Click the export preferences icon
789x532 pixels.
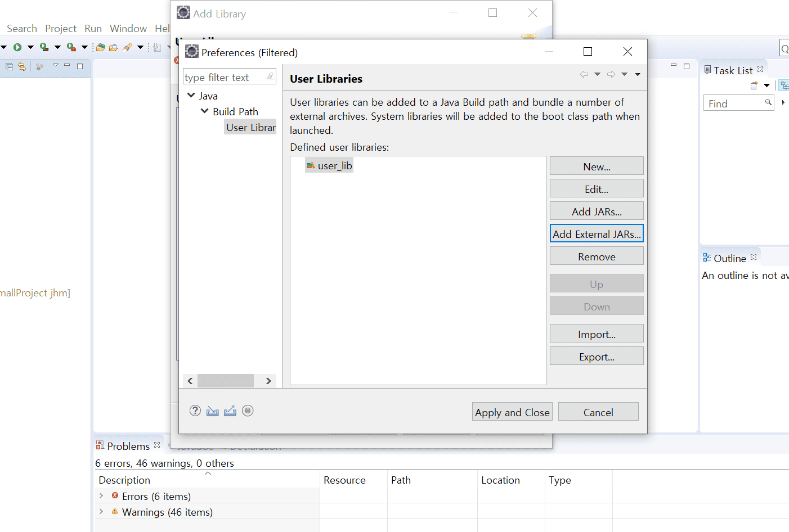pos(230,411)
